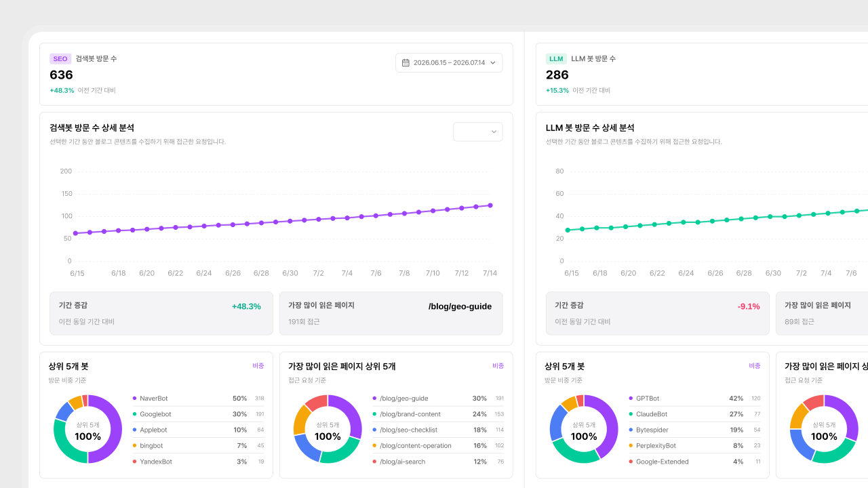Click the 7/14 x-axis label on the SEO chart

click(x=490, y=273)
